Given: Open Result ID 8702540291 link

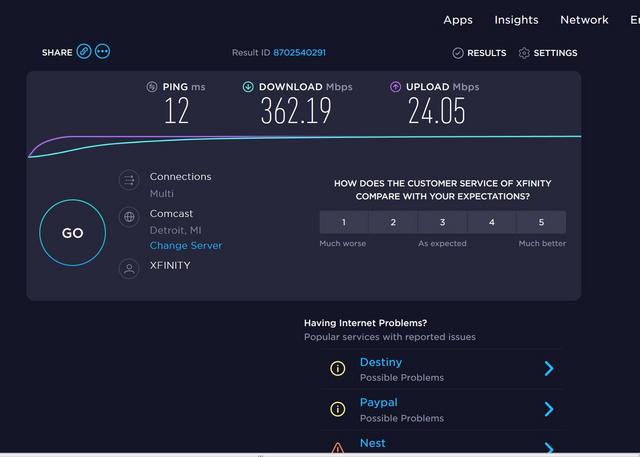Looking at the screenshot, I should coord(299,53).
